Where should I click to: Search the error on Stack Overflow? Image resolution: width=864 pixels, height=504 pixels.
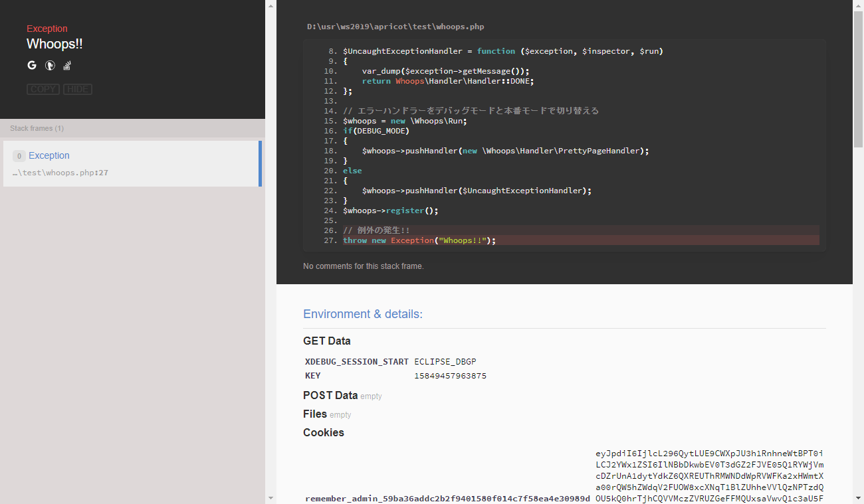[x=67, y=65]
